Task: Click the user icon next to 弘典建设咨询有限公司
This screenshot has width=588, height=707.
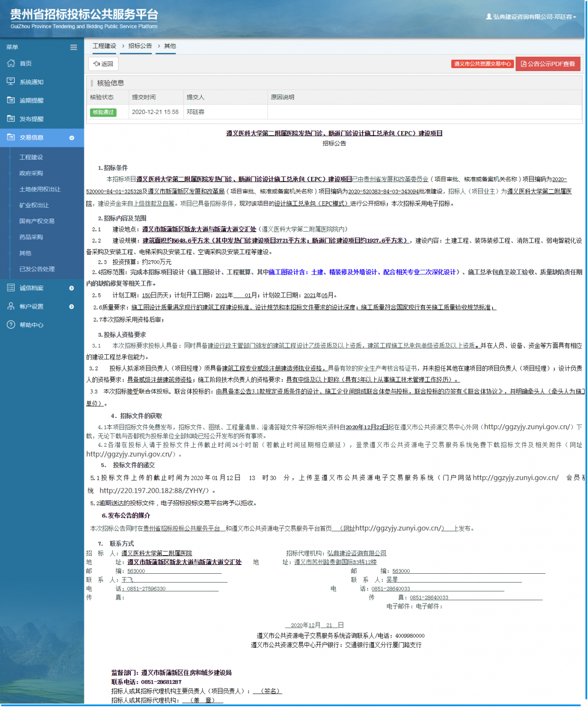Action: point(489,16)
